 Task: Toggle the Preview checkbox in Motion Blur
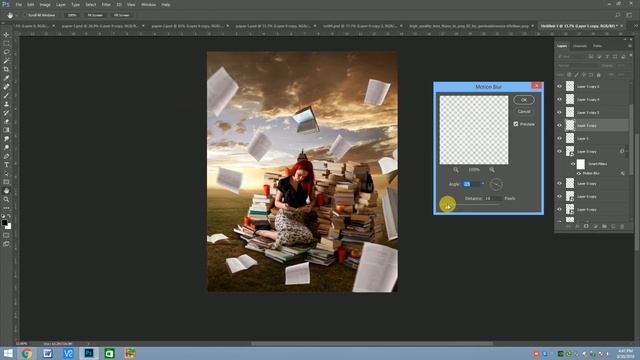pyautogui.click(x=516, y=124)
